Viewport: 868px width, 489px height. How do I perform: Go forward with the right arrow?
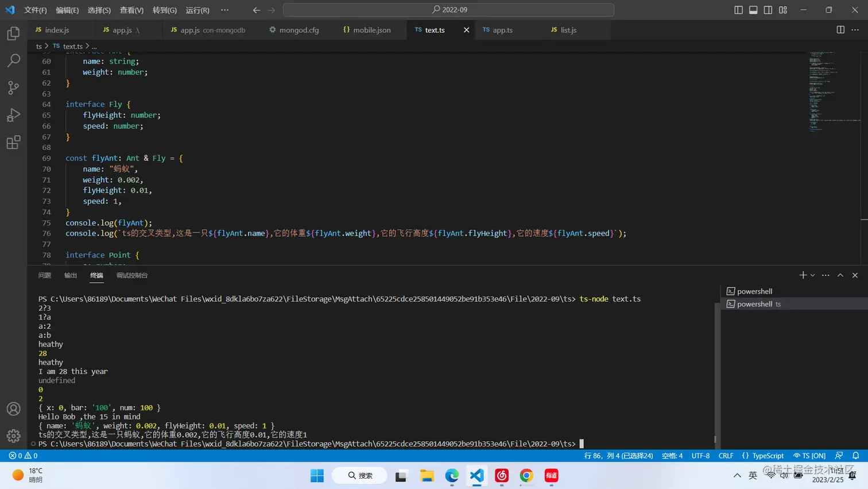pos(272,10)
